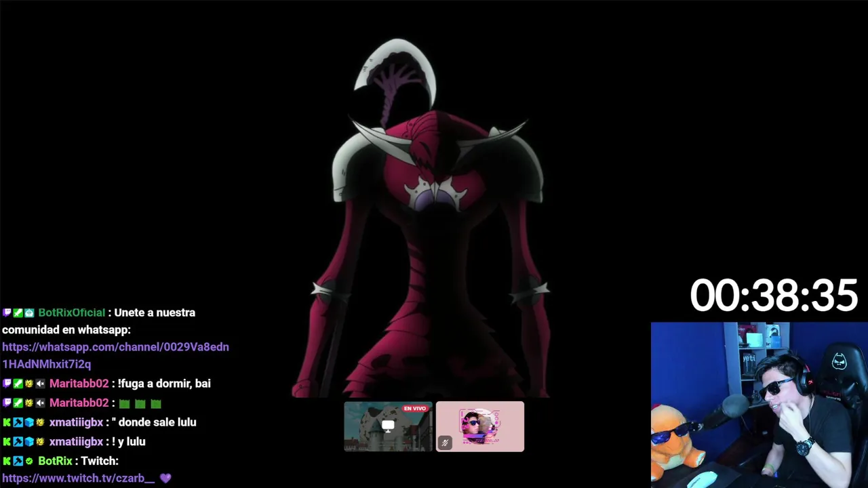Screen dimensions: 868x488
Task: Click the blue cube badge beside '! y lulu'
Action: pyautogui.click(x=29, y=441)
